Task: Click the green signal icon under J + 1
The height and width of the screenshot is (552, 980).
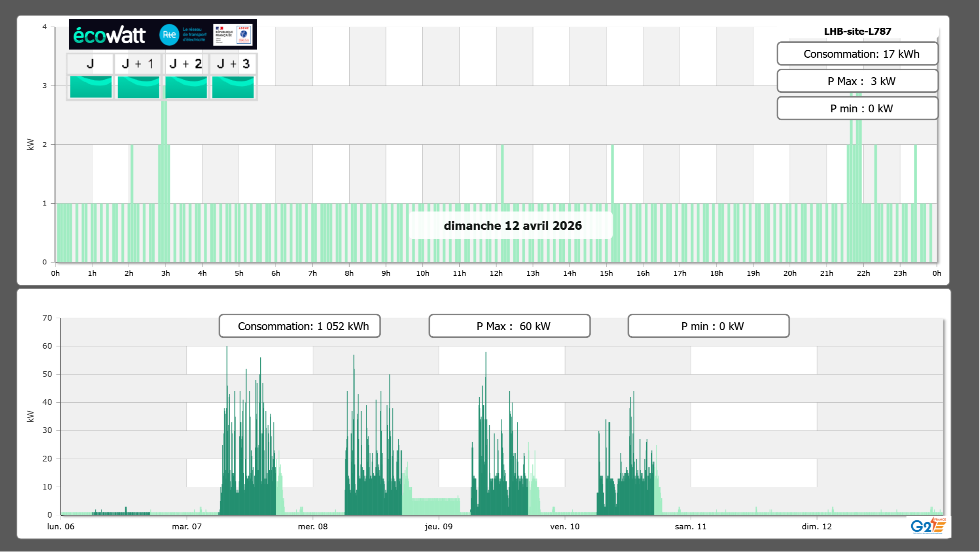Action: coord(138,87)
